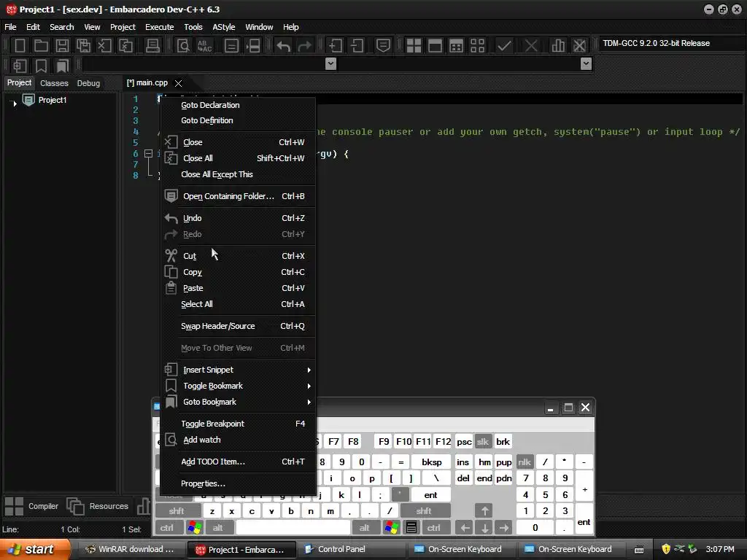Click the Replace AB-AC toolbar icon

[x=205, y=46]
